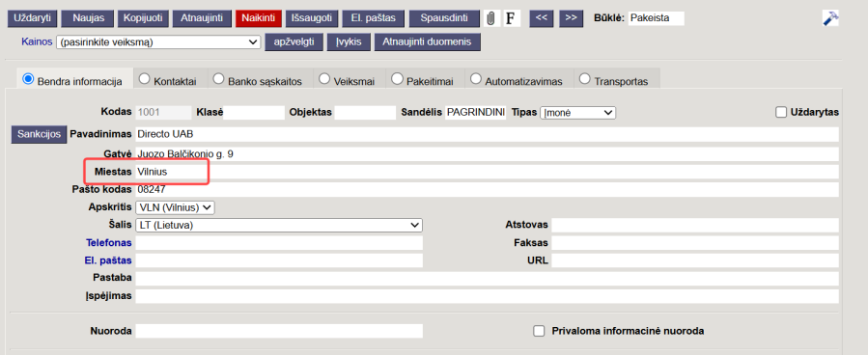Image resolution: width=868 pixels, height=355 pixels.
Task: Click the red Naikinti button
Action: coord(259,18)
